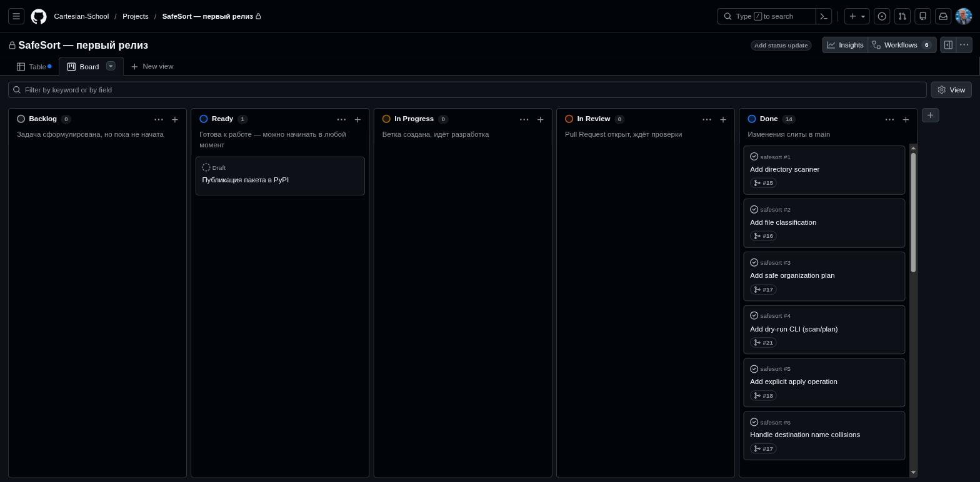Click the Workflows count badge 6

click(926, 45)
